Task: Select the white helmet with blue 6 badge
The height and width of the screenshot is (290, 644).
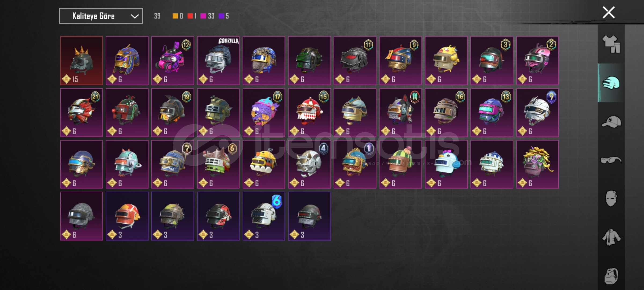Action: coord(264,216)
